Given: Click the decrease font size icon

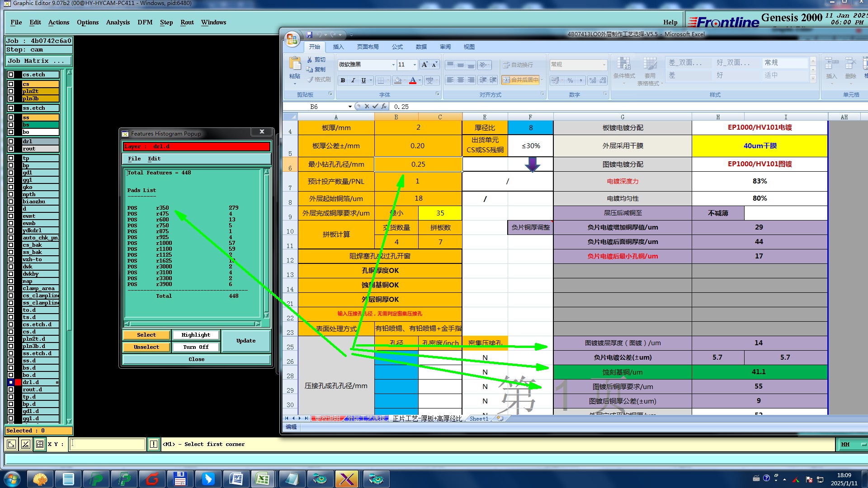Looking at the screenshot, I should (434, 65).
